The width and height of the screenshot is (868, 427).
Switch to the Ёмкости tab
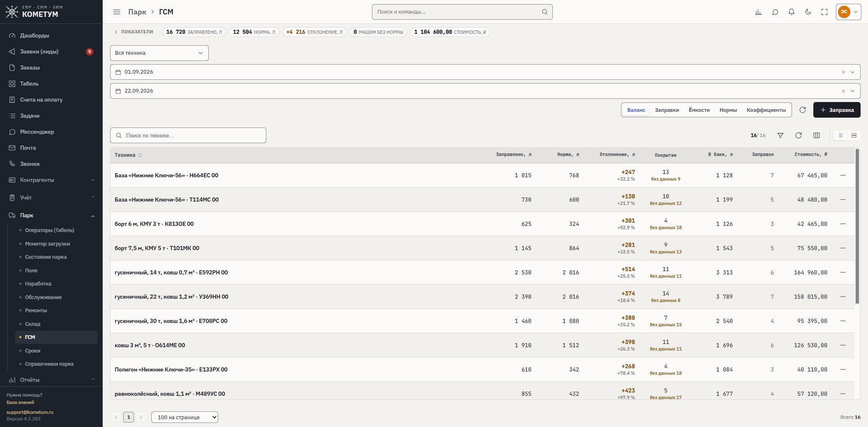click(699, 110)
